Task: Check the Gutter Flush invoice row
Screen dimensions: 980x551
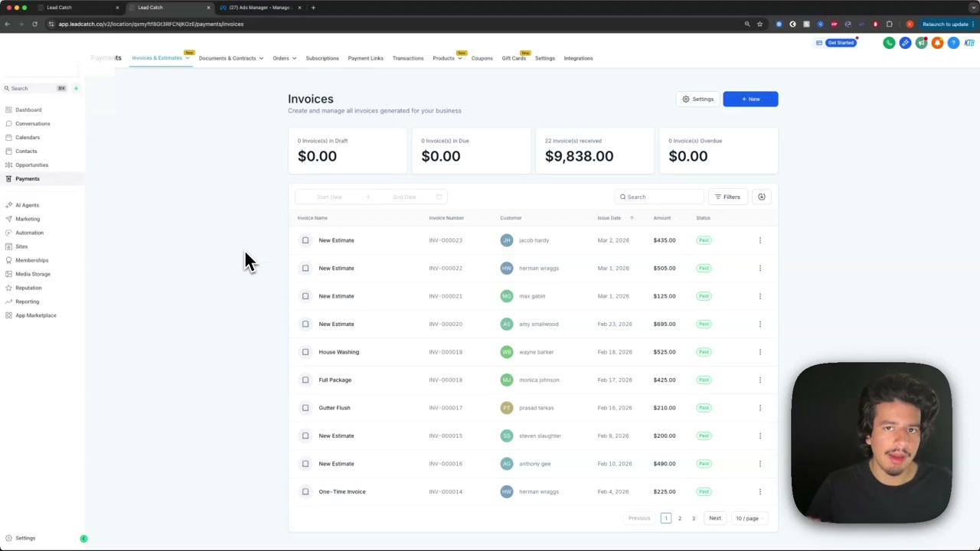Action: coord(305,408)
